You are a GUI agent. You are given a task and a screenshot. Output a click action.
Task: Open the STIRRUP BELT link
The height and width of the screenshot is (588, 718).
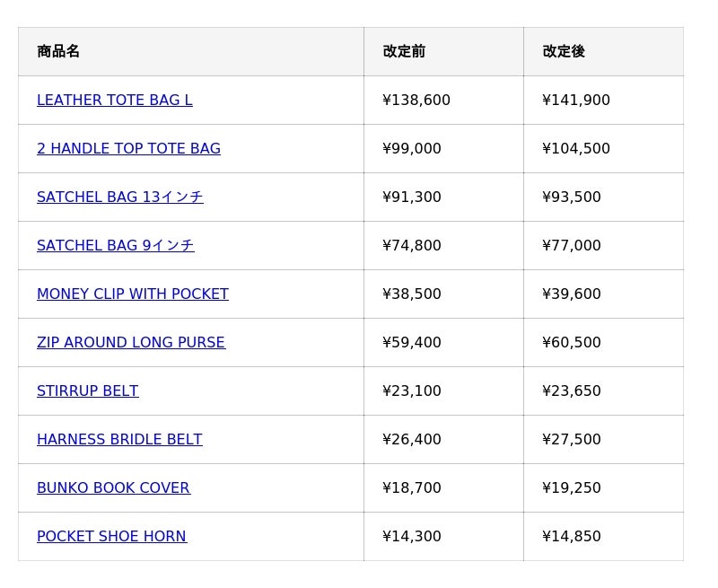(87, 391)
